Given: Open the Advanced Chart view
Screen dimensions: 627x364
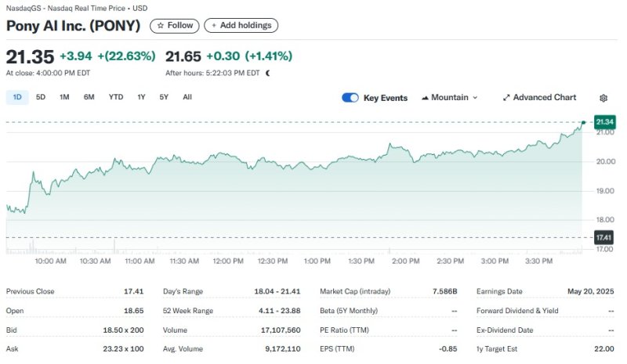Looking at the screenshot, I should tap(539, 98).
